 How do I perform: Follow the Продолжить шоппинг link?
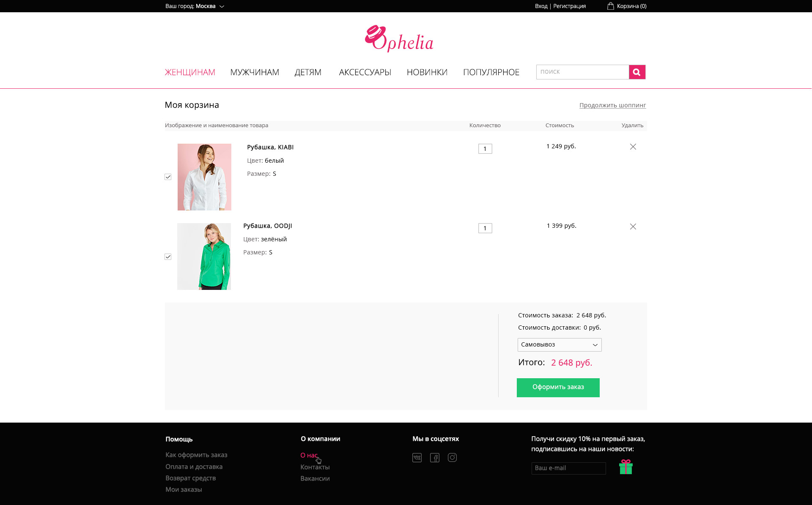(613, 105)
